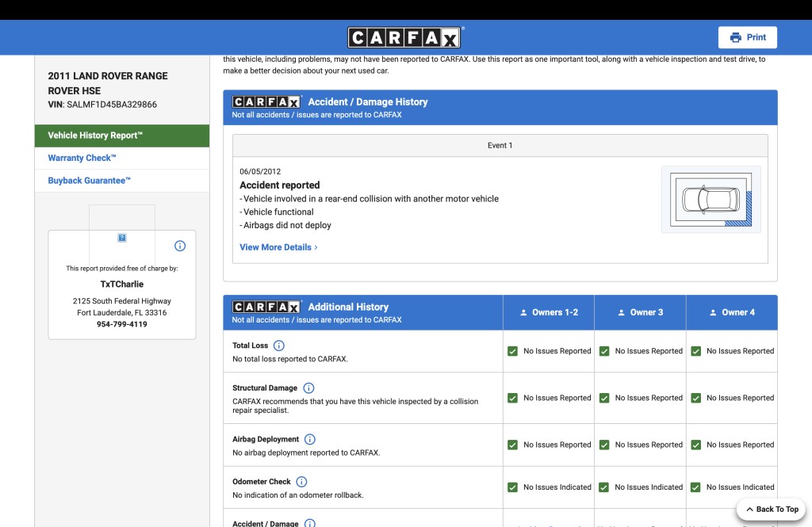Click the Print button

748,37
